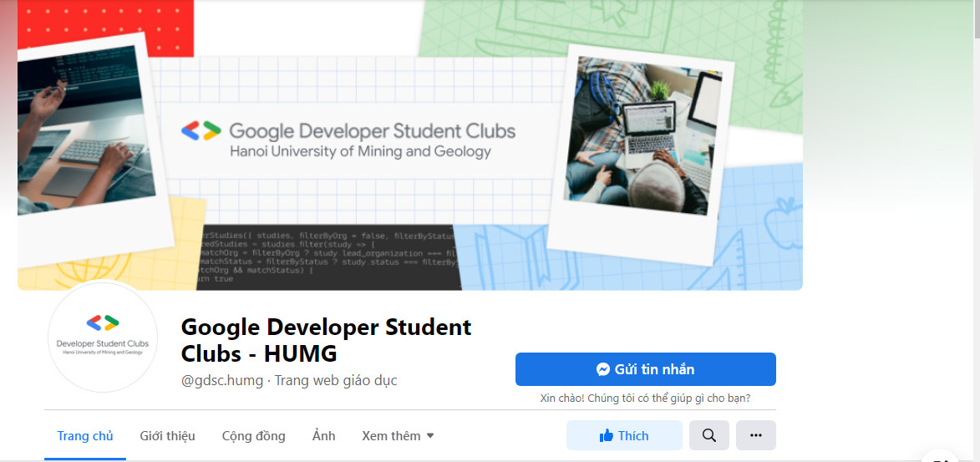The width and height of the screenshot is (980, 462).
Task: Click the @gdsc.humg username text
Action: (x=222, y=381)
